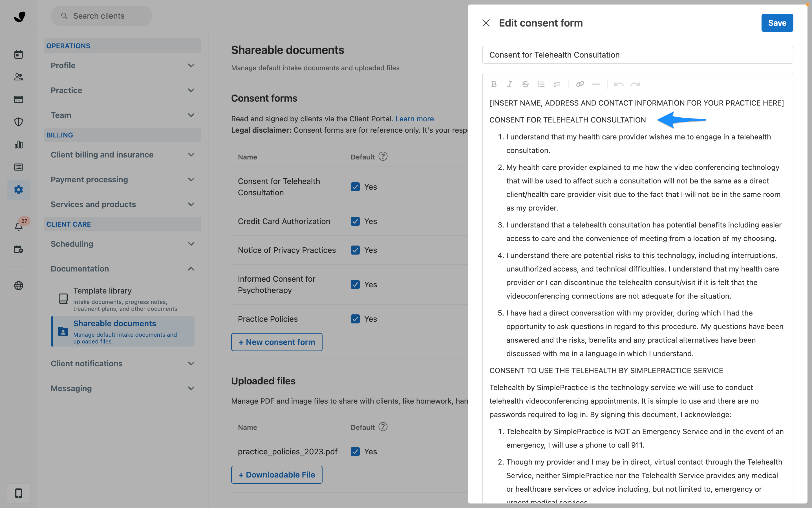Open the Clients icon in left rail

tap(18, 76)
